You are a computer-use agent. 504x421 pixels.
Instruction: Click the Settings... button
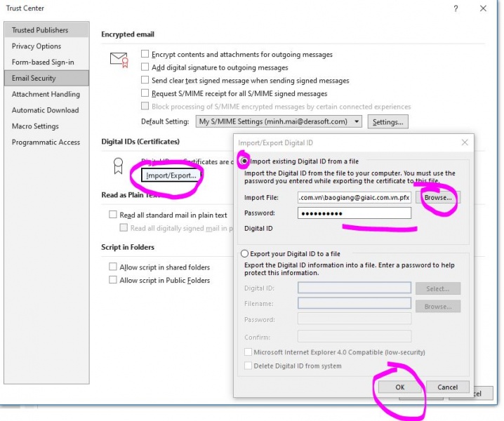click(x=388, y=122)
